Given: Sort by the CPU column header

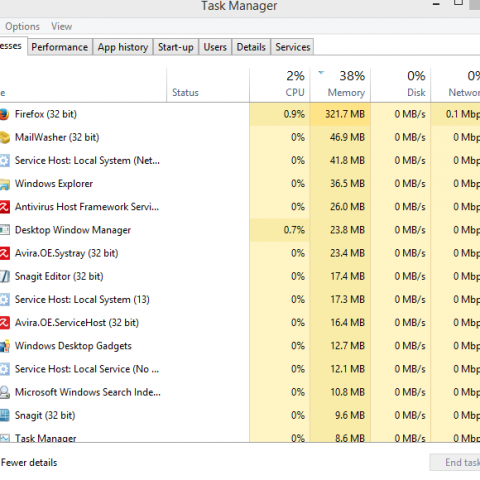Looking at the screenshot, I should (x=280, y=85).
